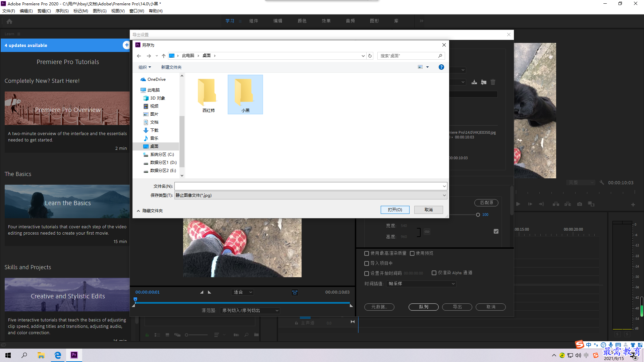This screenshot has height=362, width=644.
Task: Click the forward arrow in Save As dialog
Action: (149, 56)
